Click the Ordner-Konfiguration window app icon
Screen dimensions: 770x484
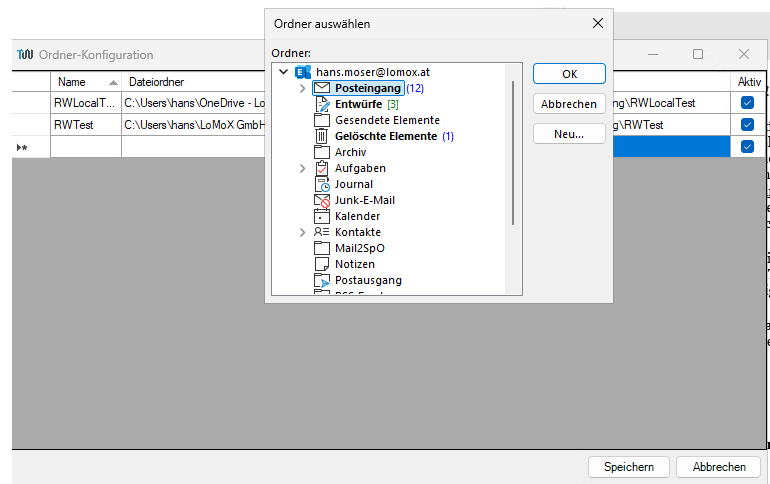tap(25, 54)
